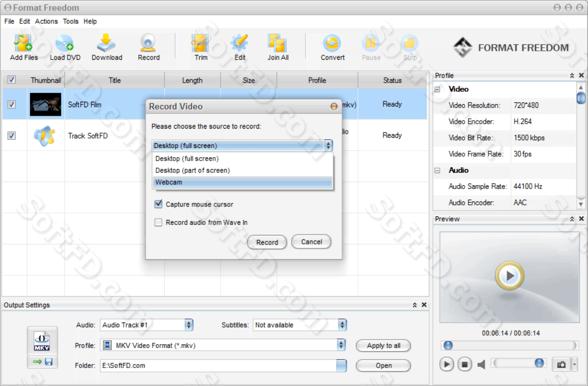Click the Record button in dialog
This screenshot has width=588, height=386.
tap(267, 242)
